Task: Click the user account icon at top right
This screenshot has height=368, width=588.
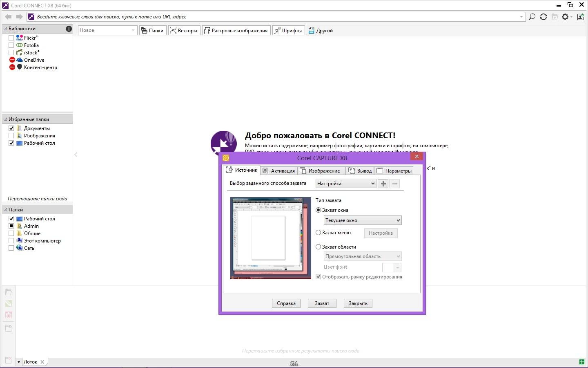Action: click(x=580, y=17)
